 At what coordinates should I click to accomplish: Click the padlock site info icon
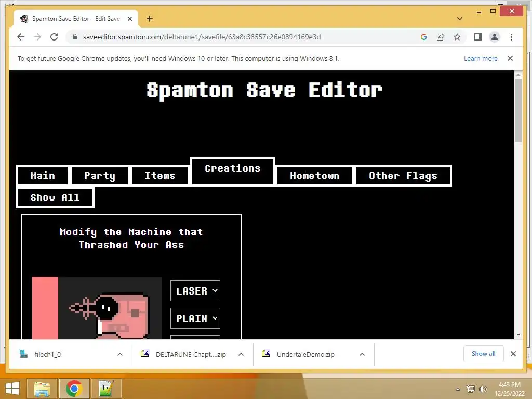pos(75,37)
